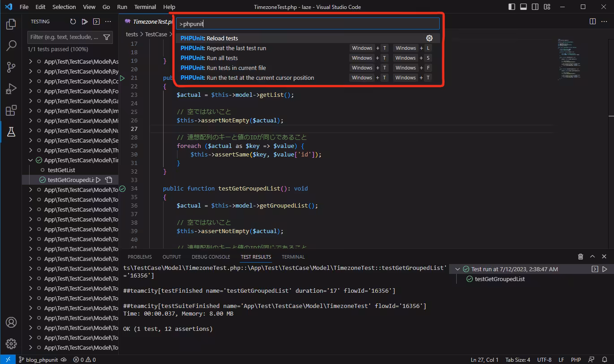Open the Customize Layout control
The width and height of the screenshot is (614, 364).
[x=546, y=7]
